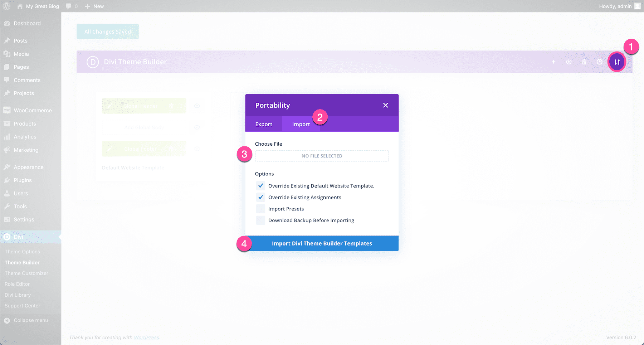Screen dimensions: 644x345
Task: Add a new template using the plus icon
Action: (553, 62)
